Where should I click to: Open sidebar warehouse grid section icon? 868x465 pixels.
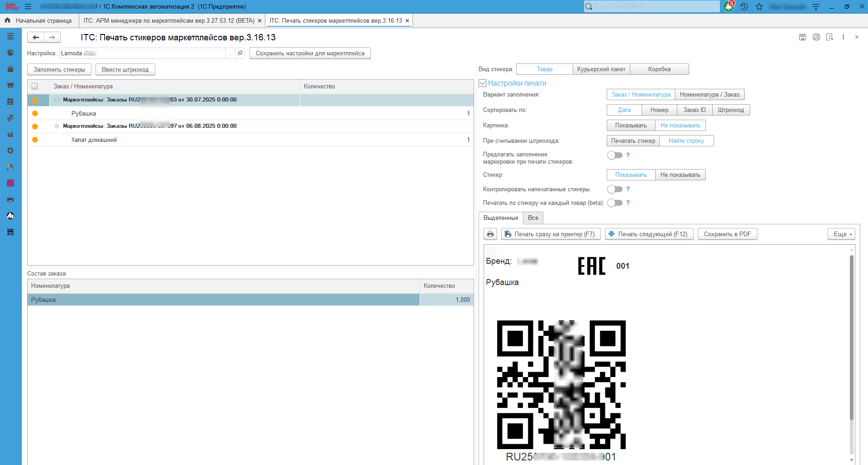[x=10, y=102]
